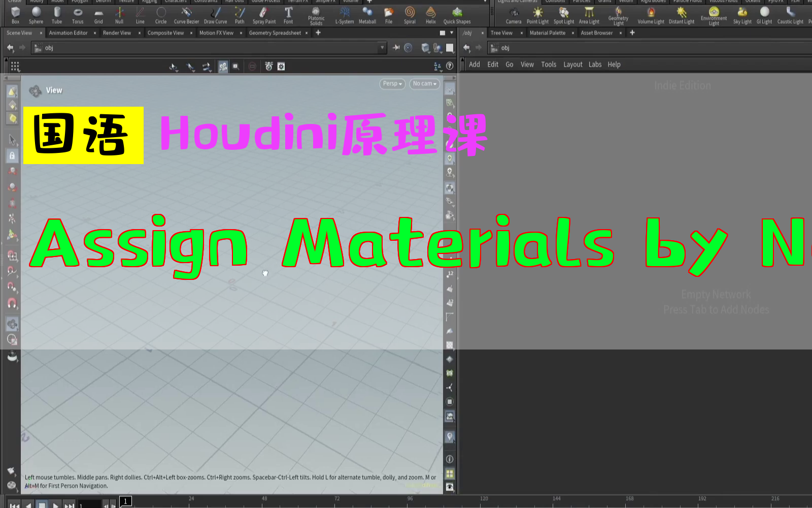
Task: Open the Quick Shapes tool
Action: pyautogui.click(x=457, y=15)
